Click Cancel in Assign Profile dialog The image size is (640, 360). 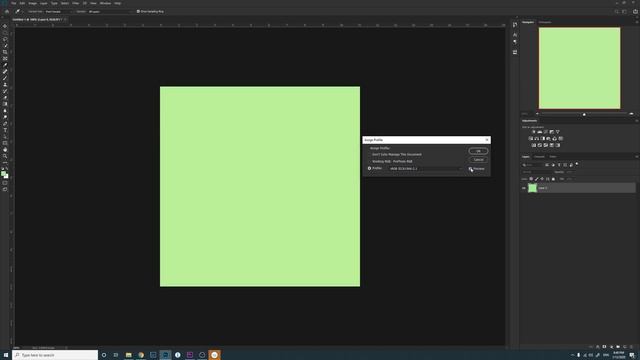point(478,160)
